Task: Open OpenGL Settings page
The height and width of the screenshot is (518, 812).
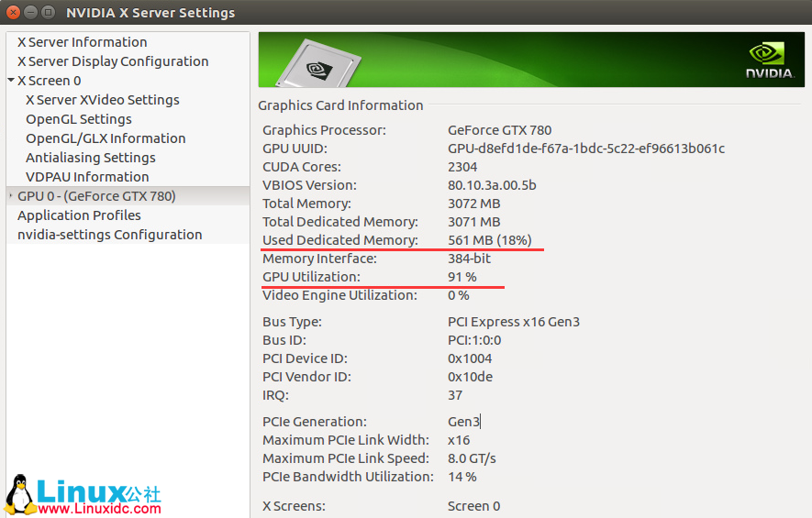Action: tap(78, 119)
